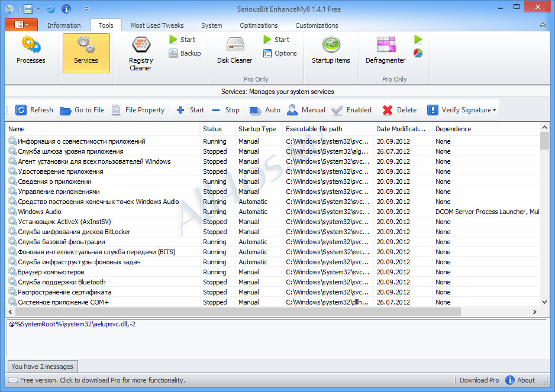
Task: Select Служба шифрования дисков BitLocker row
Action: [x=273, y=232]
